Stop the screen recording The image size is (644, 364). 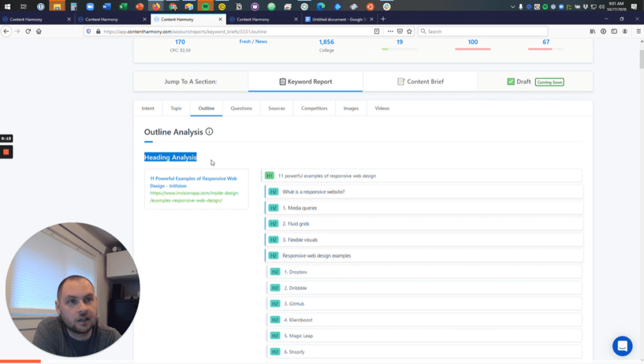click(x=6, y=152)
